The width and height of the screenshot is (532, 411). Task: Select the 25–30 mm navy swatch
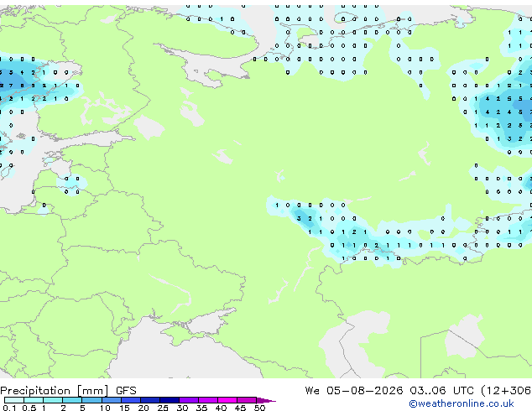tap(170, 400)
